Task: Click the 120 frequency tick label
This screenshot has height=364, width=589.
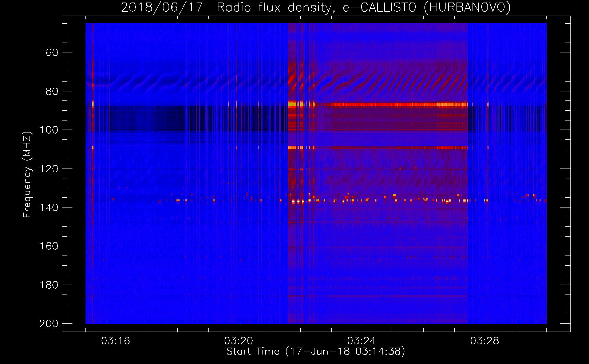Action: [x=49, y=169]
